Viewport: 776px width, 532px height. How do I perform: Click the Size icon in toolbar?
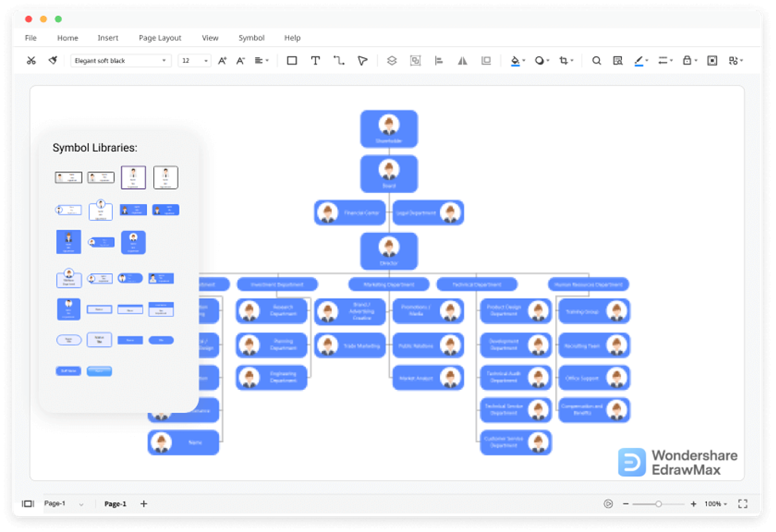coord(486,60)
